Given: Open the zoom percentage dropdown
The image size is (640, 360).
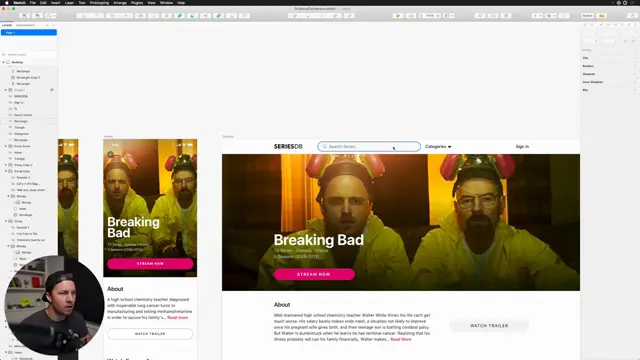Looking at the screenshot, I should [x=430, y=16].
